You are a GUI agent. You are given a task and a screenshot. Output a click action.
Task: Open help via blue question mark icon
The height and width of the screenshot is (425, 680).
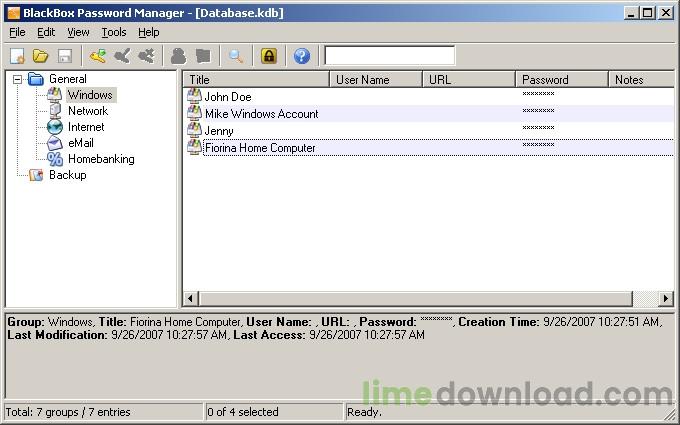[302, 56]
